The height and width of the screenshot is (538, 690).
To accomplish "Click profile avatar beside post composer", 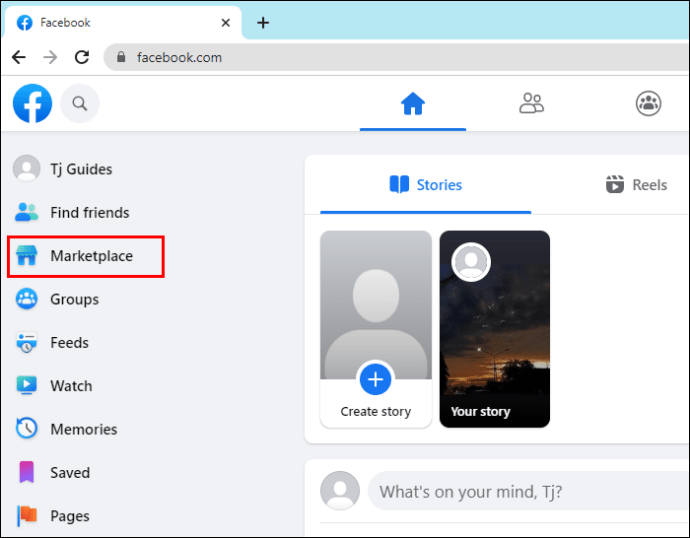I will [340, 491].
